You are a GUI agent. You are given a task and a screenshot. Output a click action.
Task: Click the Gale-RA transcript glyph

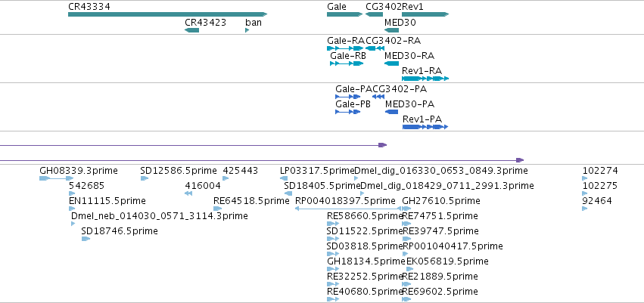point(345,48)
